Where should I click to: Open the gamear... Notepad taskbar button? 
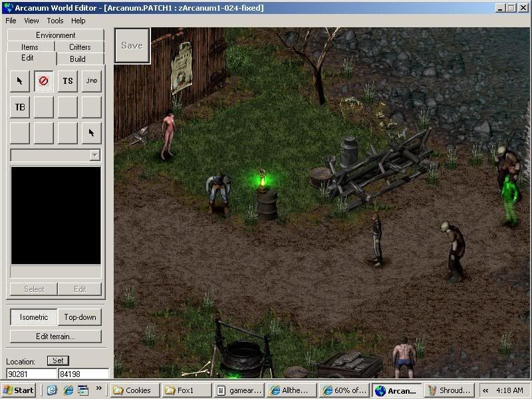click(239, 390)
